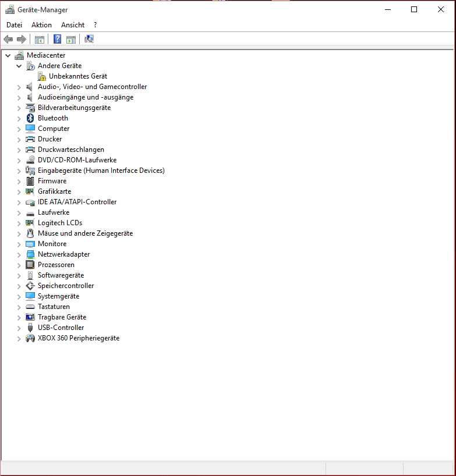Scan for hardware changes icon
The width and height of the screenshot is (456, 476).
tap(89, 39)
